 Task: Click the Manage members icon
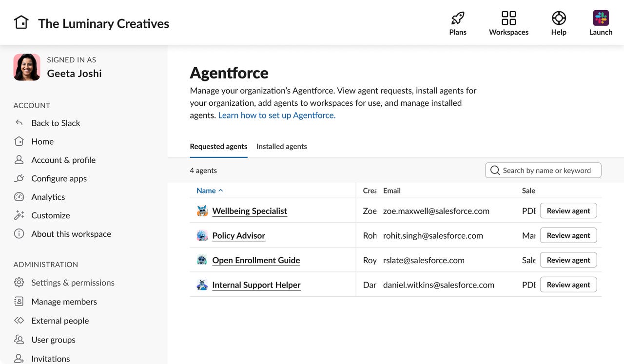(x=19, y=302)
